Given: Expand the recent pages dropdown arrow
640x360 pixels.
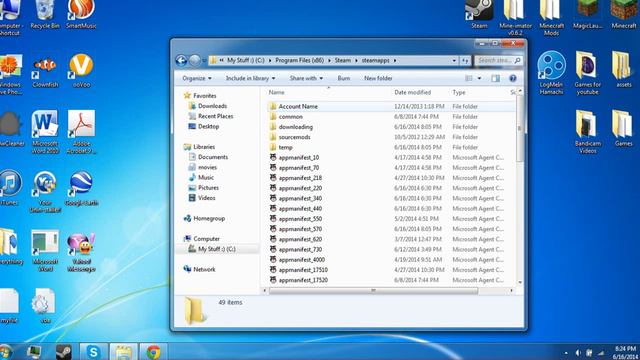Looking at the screenshot, I should point(204,61).
